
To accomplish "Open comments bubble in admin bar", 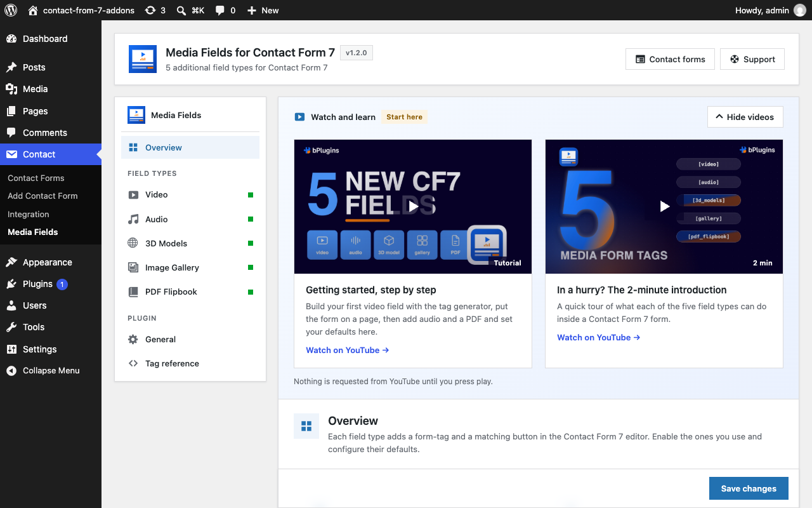I will pyautogui.click(x=225, y=10).
